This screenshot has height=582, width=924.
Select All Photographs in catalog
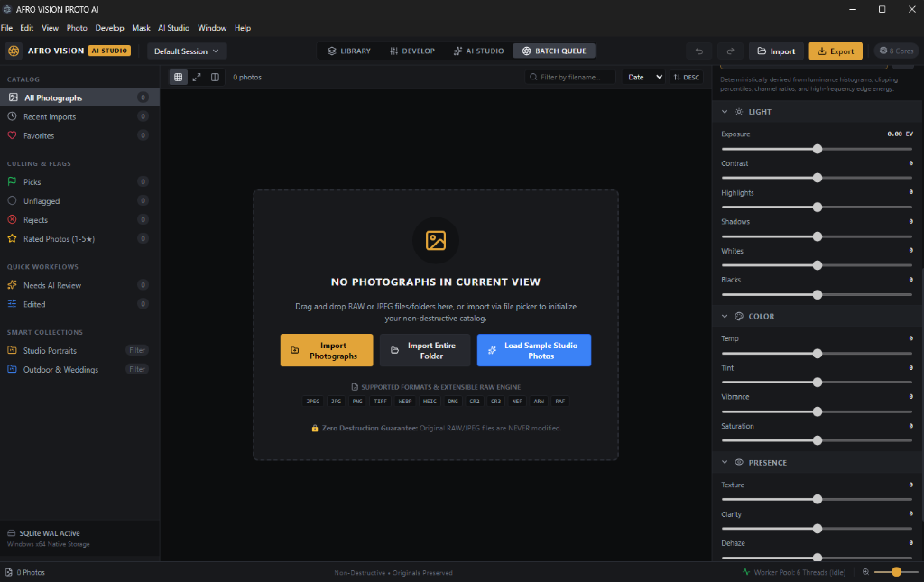[79, 97]
